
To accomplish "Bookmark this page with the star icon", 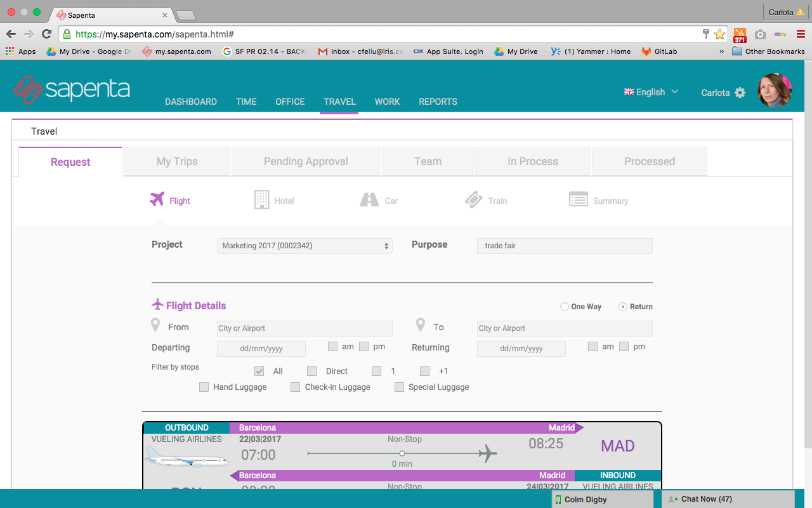I will (x=719, y=34).
